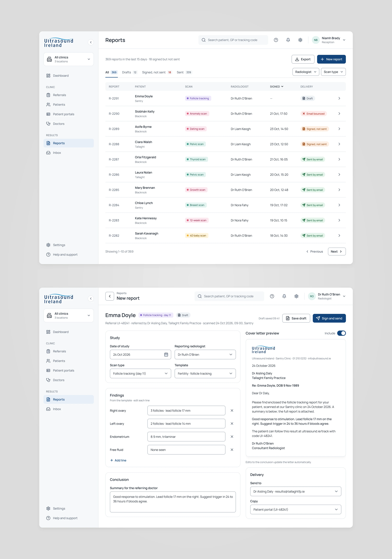Image resolution: width=392 pixels, height=559 pixels.
Task: Open Inbox in New report sidebar
Action: point(69,409)
